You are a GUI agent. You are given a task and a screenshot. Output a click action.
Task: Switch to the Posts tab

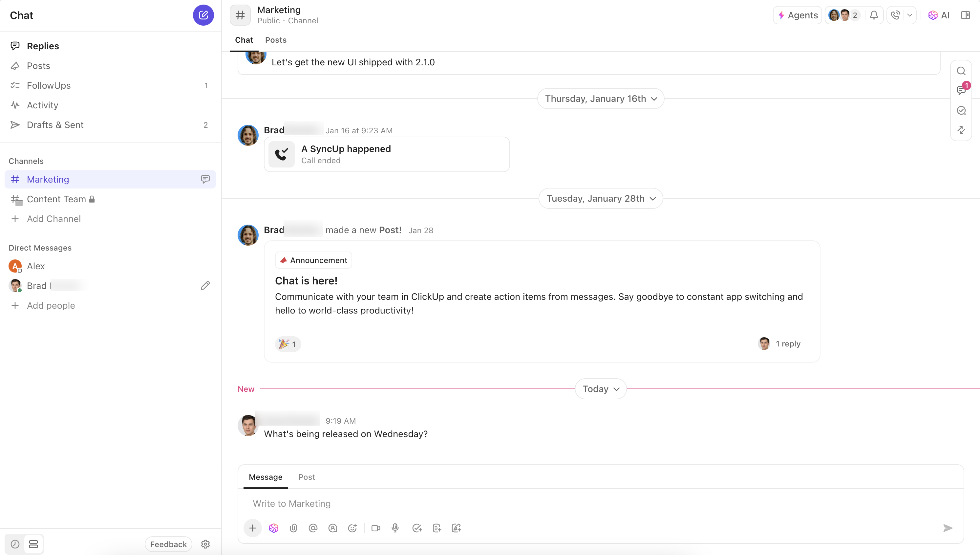(275, 40)
